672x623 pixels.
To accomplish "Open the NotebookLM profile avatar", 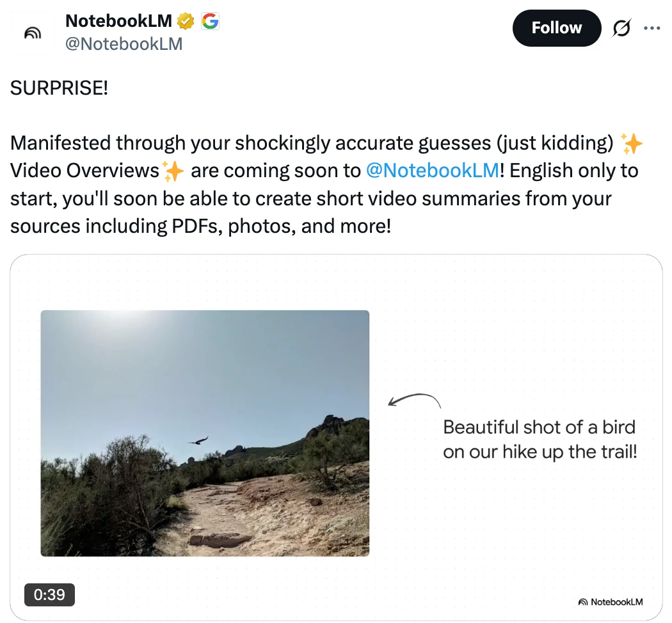I will tap(33, 33).
